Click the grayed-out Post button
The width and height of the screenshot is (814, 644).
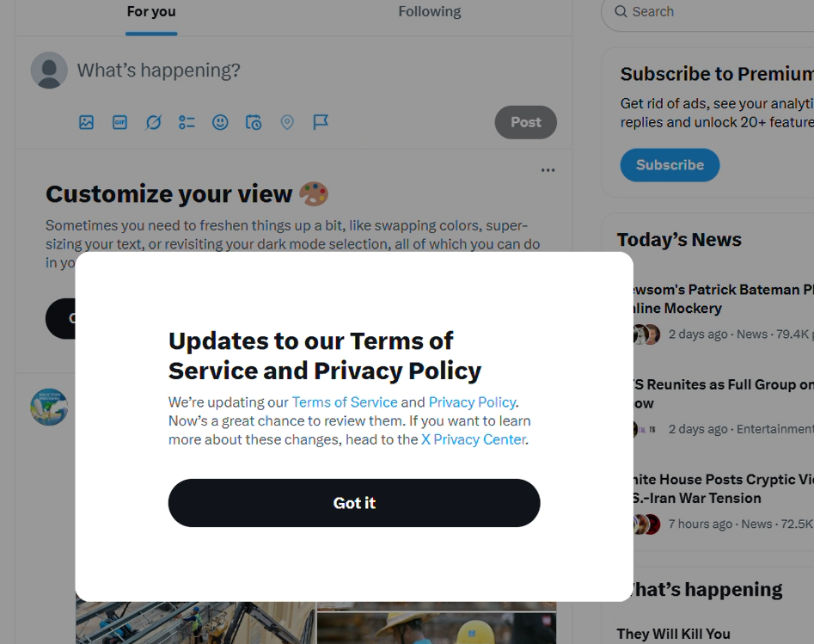pyautogui.click(x=525, y=122)
